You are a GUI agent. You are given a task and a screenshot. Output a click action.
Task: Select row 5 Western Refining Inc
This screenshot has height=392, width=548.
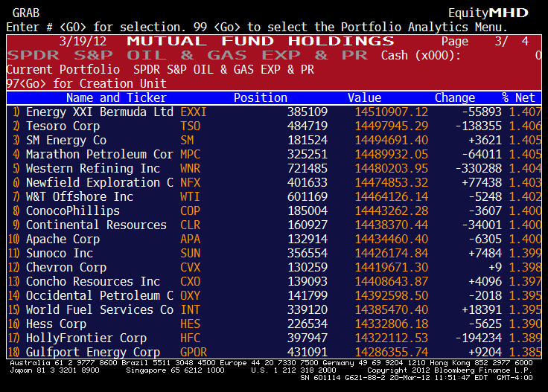point(274,169)
